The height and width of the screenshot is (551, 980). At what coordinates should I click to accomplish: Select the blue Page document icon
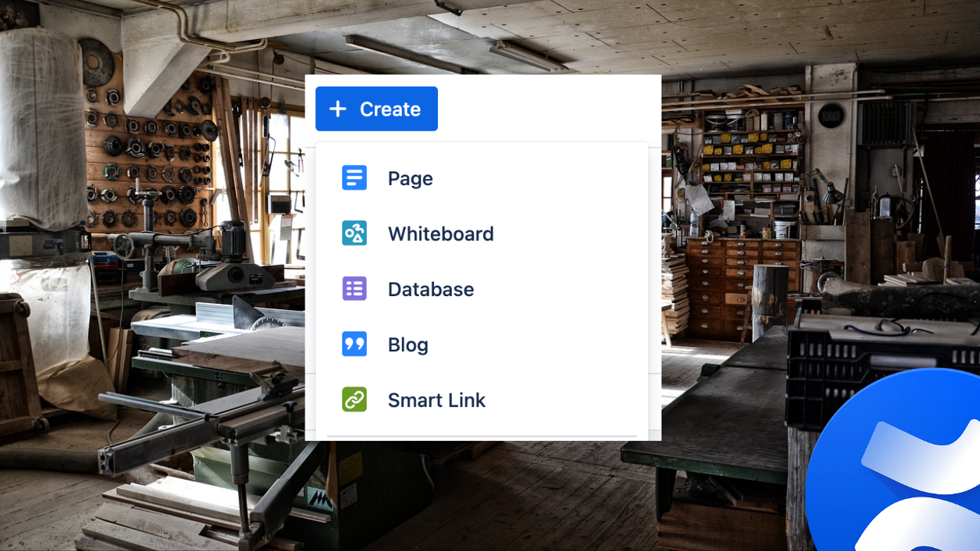pyautogui.click(x=354, y=178)
